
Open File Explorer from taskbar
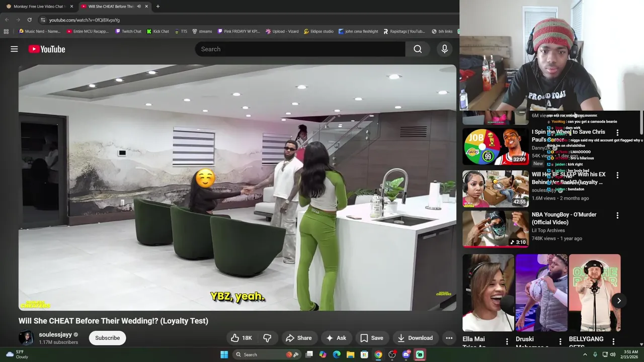[x=350, y=354]
